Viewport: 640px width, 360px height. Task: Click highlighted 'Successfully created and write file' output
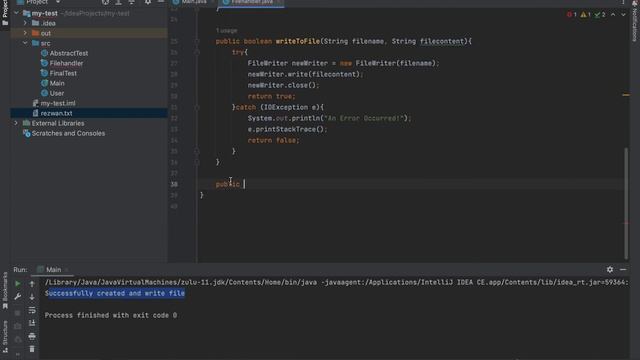115,293
